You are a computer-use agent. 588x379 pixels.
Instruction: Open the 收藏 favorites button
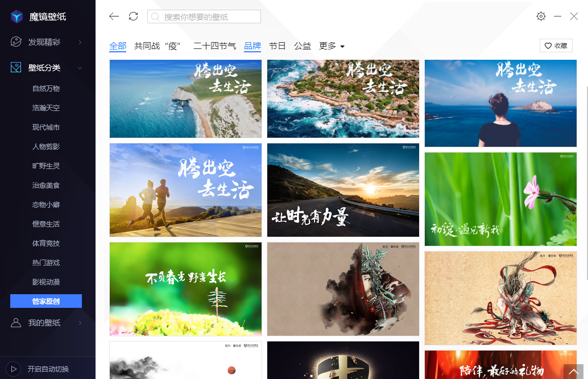tap(556, 46)
